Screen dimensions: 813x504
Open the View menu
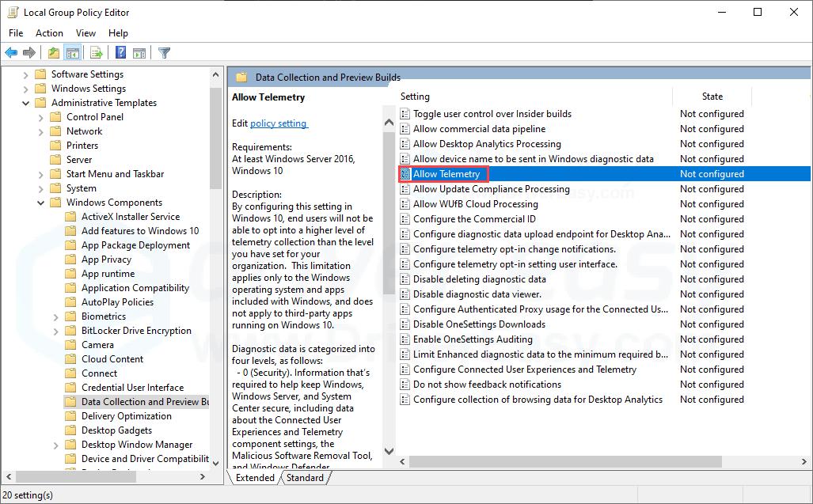pyautogui.click(x=85, y=33)
